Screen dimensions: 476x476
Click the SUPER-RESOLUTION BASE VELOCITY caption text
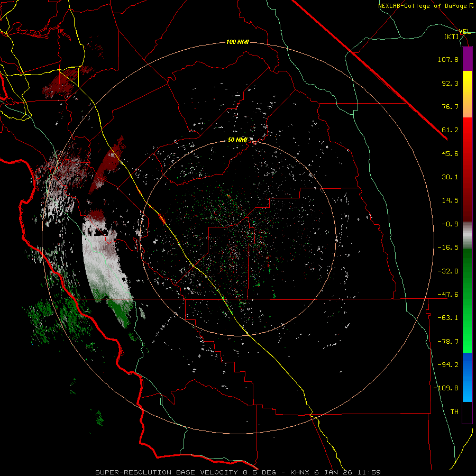point(168,472)
